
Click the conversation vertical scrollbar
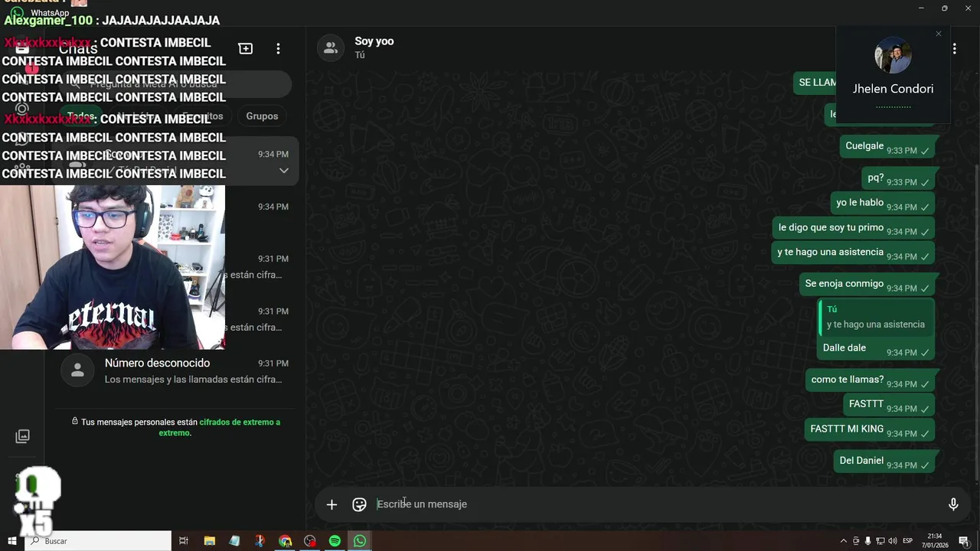(977, 321)
